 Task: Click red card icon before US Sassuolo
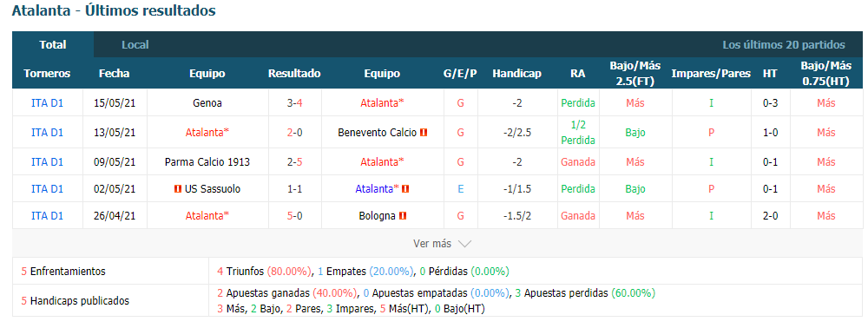tap(178, 189)
